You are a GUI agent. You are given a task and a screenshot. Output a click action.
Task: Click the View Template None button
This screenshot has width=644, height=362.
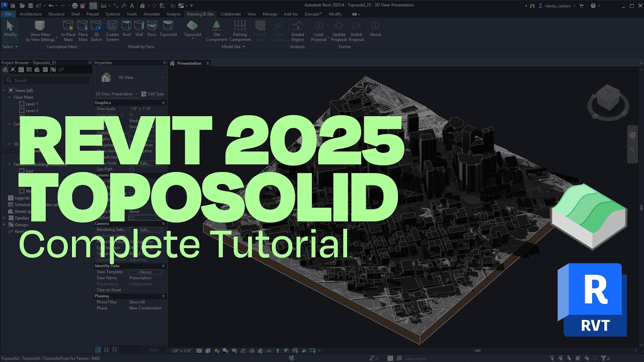click(x=145, y=272)
